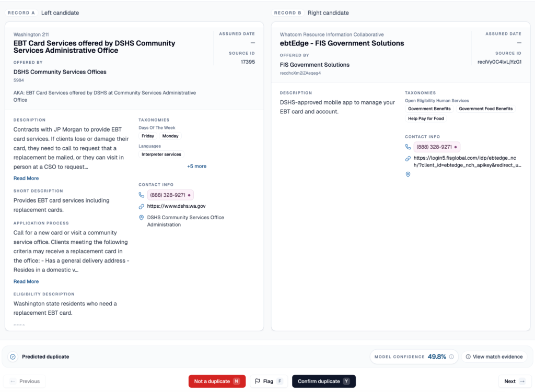Open the https://www.dshs.wa.gov link
Image resolution: width=535 pixels, height=392 pixels.
pos(176,206)
